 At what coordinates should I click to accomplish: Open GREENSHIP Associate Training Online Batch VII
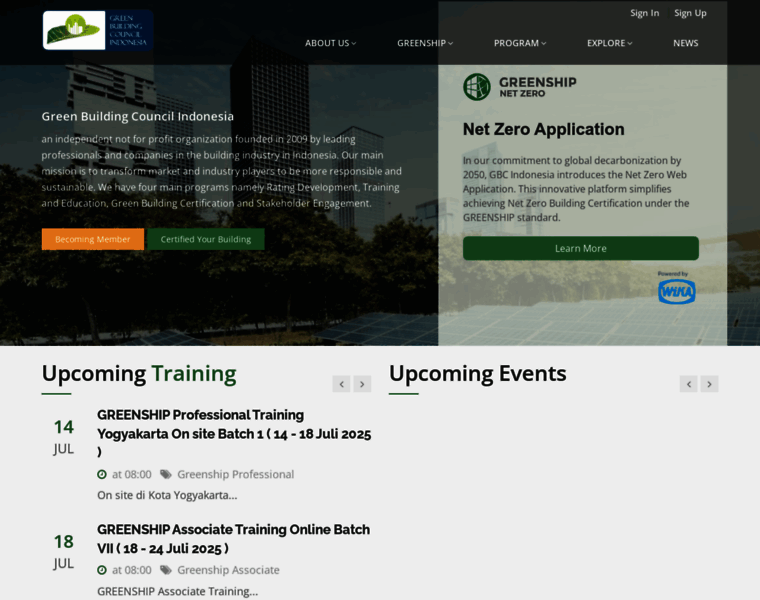[233, 539]
